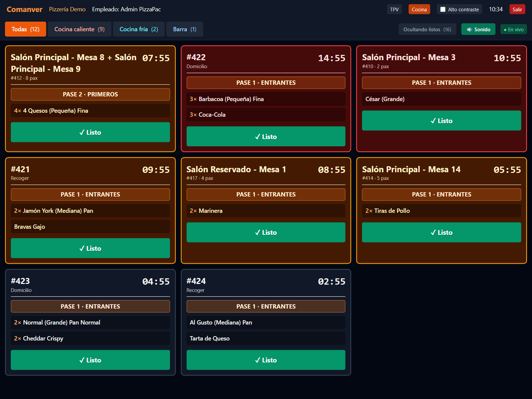Select the 2× Marinera item
This screenshot has width=532, height=399.
click(x=266, y=211)
